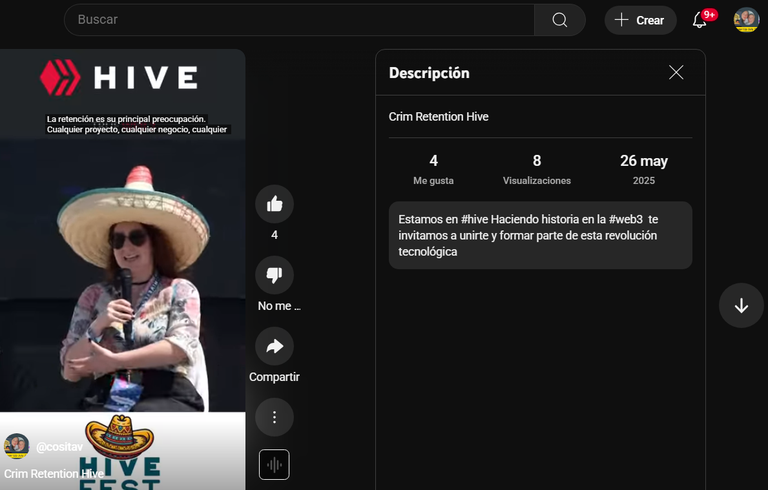Focus the Buscar search field
This screenshot has height=490, width=768.
(299, 20)
